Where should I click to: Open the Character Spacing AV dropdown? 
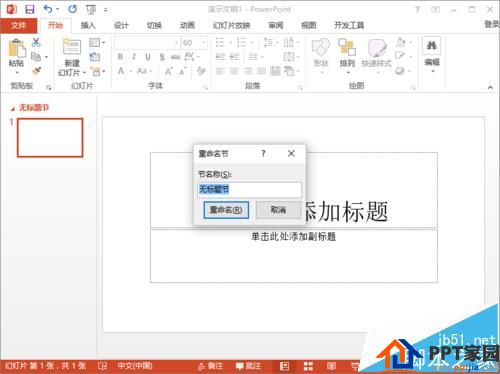[x=191, y=57]
